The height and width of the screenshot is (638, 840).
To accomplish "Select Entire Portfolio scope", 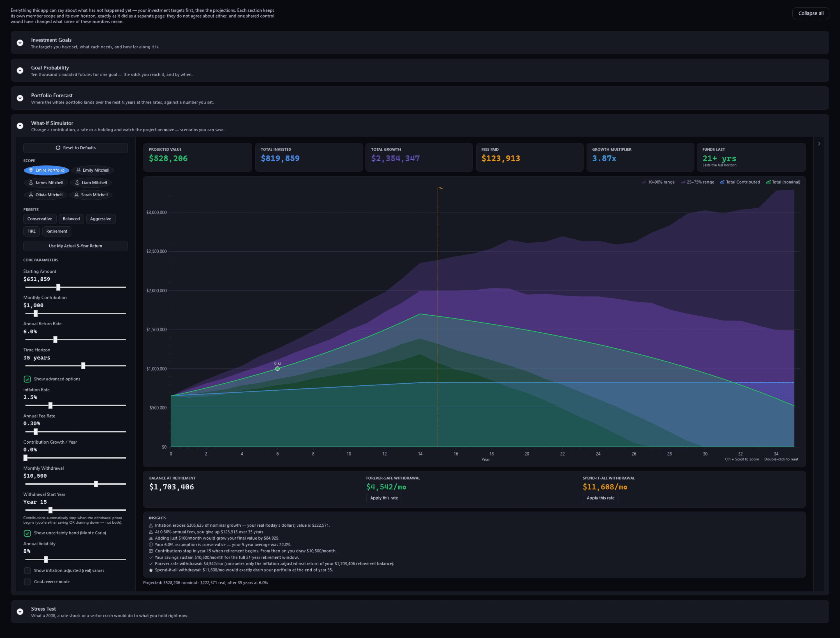I will (x=46, y=170).
